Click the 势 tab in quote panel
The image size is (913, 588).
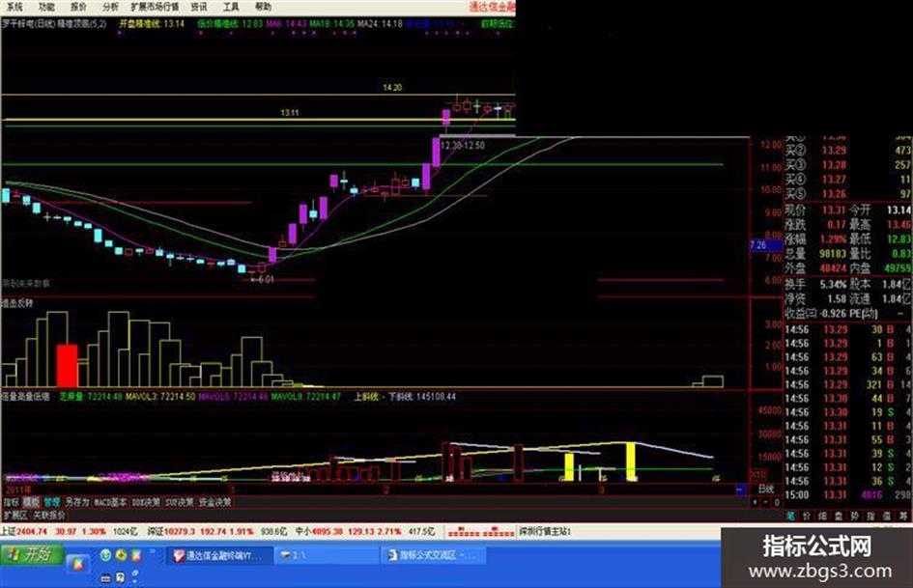tap(854, 516)
